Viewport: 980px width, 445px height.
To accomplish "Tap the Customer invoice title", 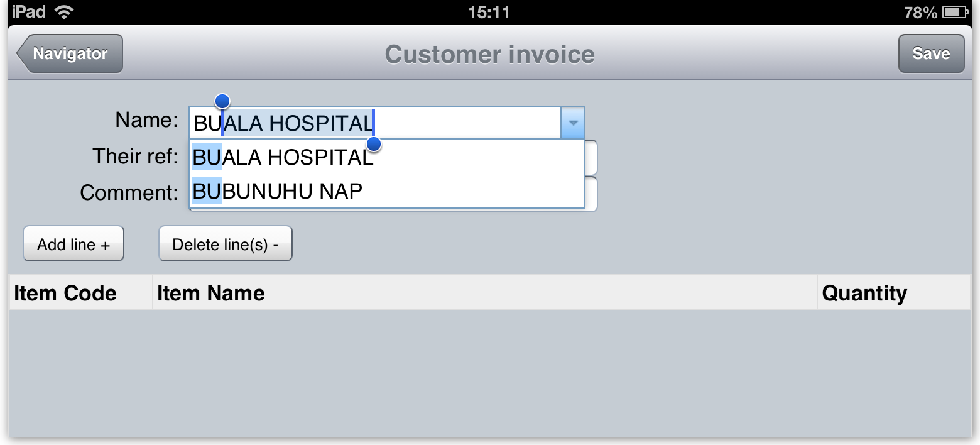I will click(489, 54).
